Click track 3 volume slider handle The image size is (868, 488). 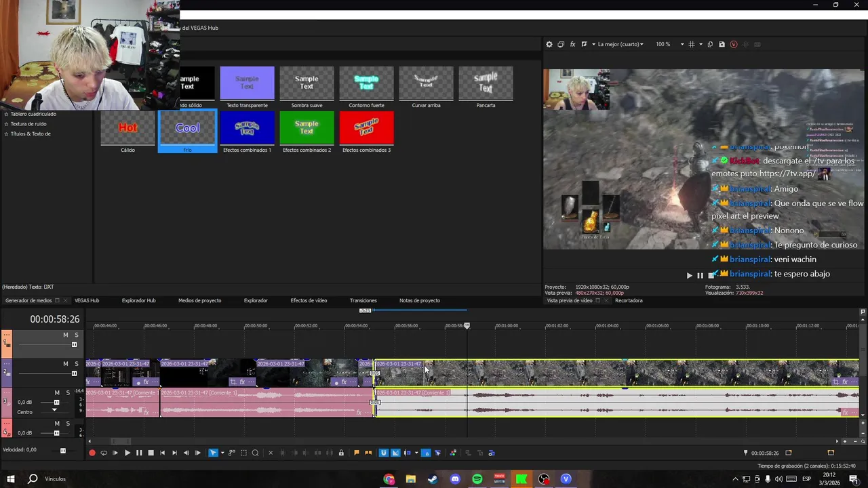[56, 402]
